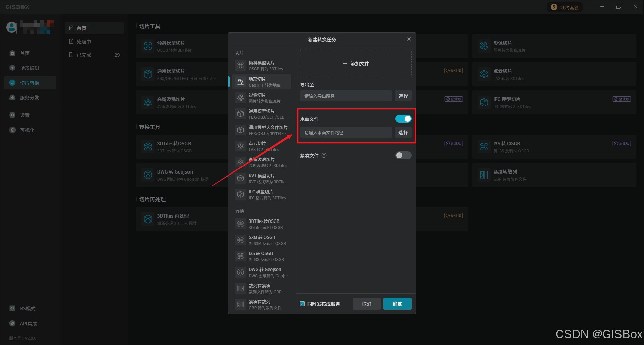Click 取消 to cancel the task
Viewport: 644px width, 345px height.
tap(367, 304)
